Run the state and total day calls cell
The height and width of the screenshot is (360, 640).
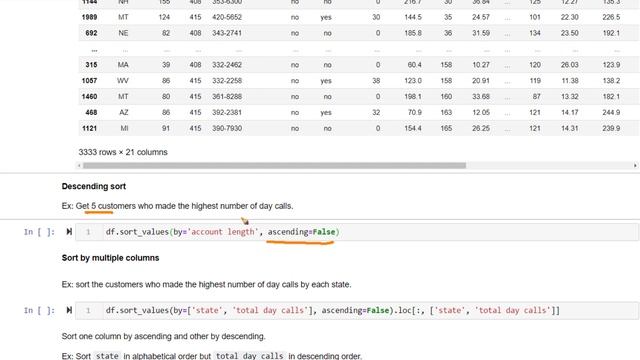click(69, 310)
